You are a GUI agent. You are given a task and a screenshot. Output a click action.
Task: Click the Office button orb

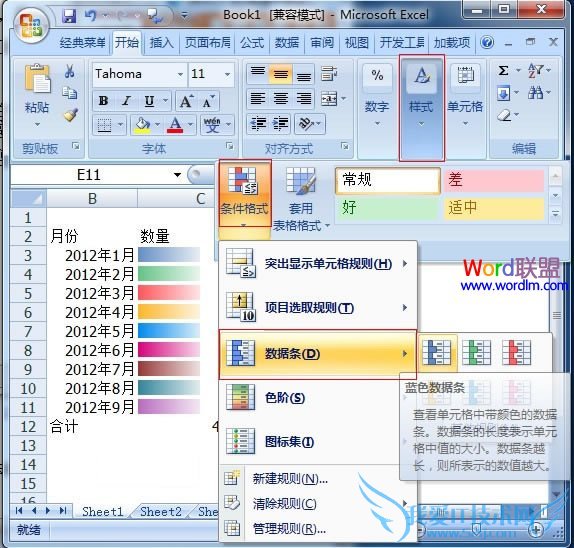pyautogui.click(x=31, y=25)
